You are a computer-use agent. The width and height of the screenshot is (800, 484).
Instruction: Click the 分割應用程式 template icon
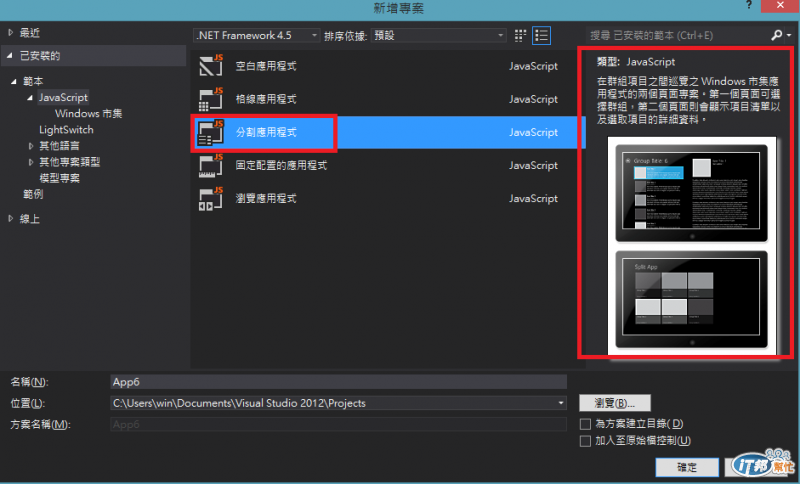click(211, 132)
